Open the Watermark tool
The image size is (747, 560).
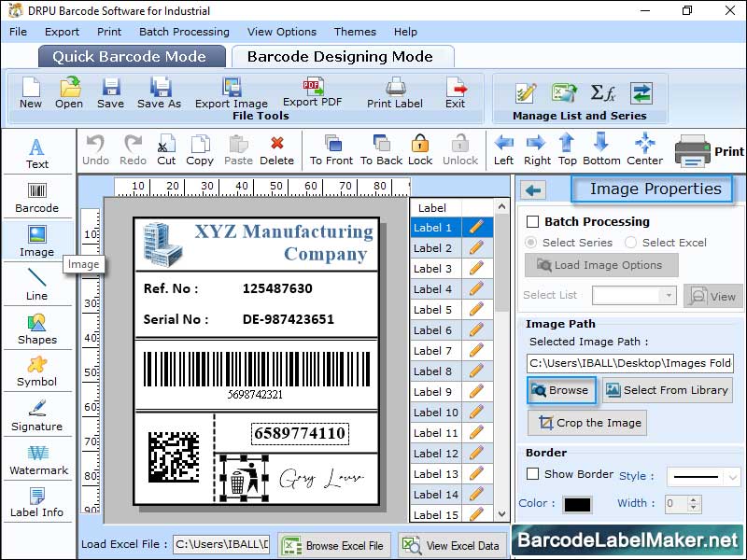37,459
